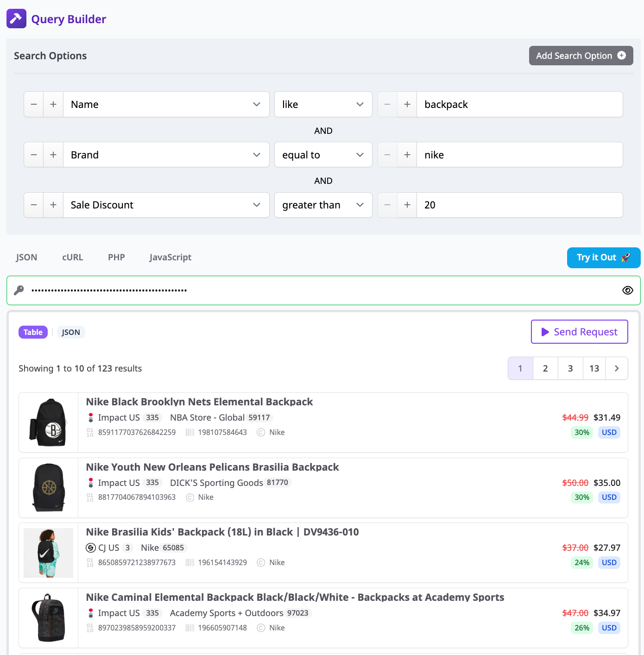Open the greater than operator dropdown
This screenshot has height=655, width=644.
click(x=323, y=205)
